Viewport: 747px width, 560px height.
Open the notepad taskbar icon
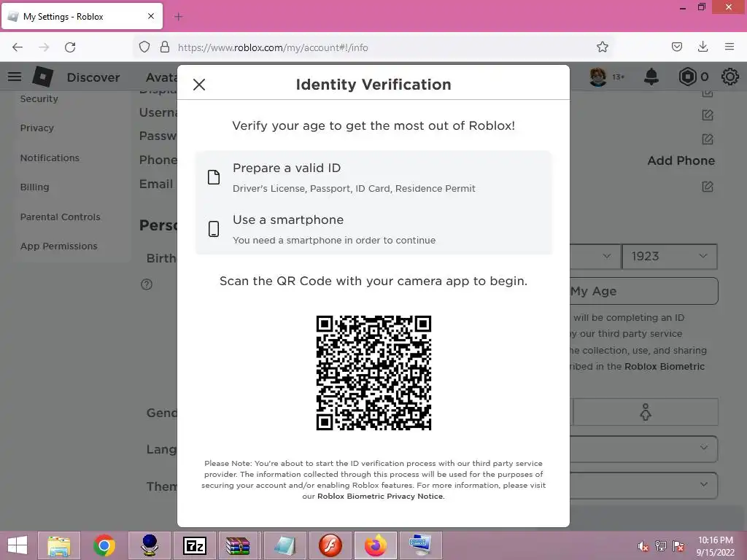tap(285, 545)
